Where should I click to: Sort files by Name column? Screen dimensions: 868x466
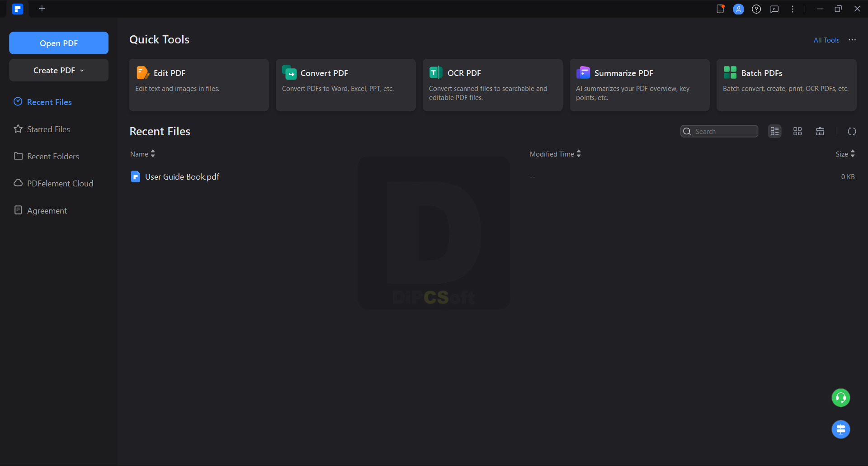[x=142, y=154]
